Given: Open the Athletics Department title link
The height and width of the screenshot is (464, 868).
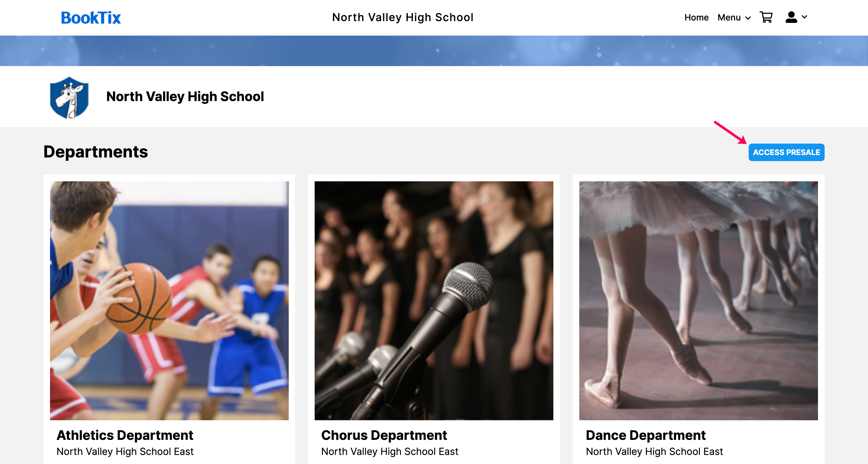Looking at the screenshot, I should click(125, 435).
